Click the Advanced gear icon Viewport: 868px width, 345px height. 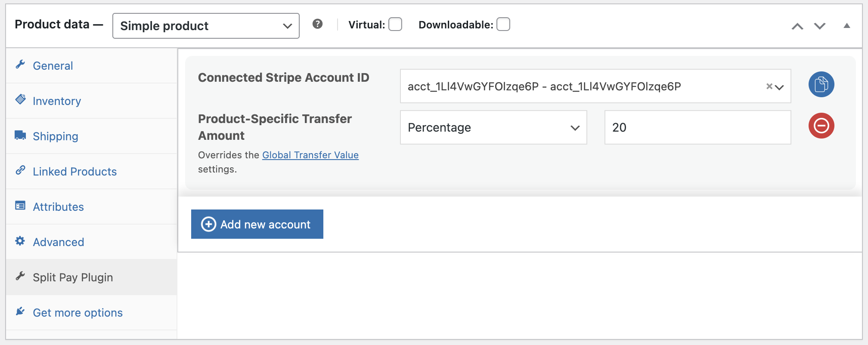20,241
